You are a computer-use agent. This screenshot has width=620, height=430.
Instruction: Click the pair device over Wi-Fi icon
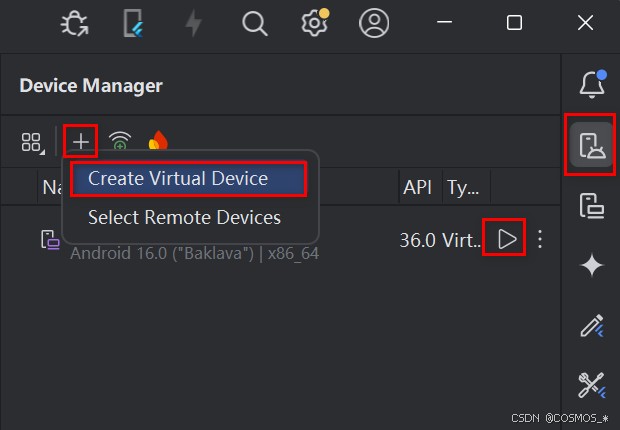pyautogui.click(x=121, y=142)
